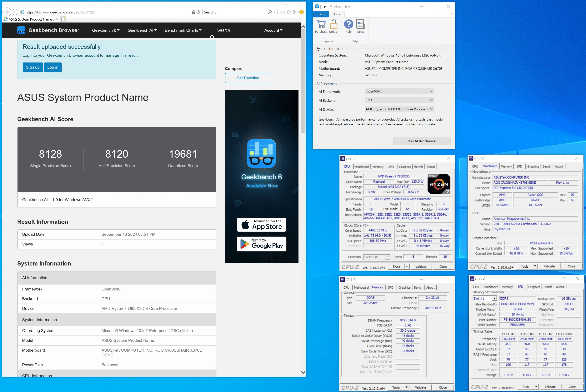Image resolution: width=586 pixels, height=392 pixels.
Task: Click the Log in button
Action: pos(53,67)
